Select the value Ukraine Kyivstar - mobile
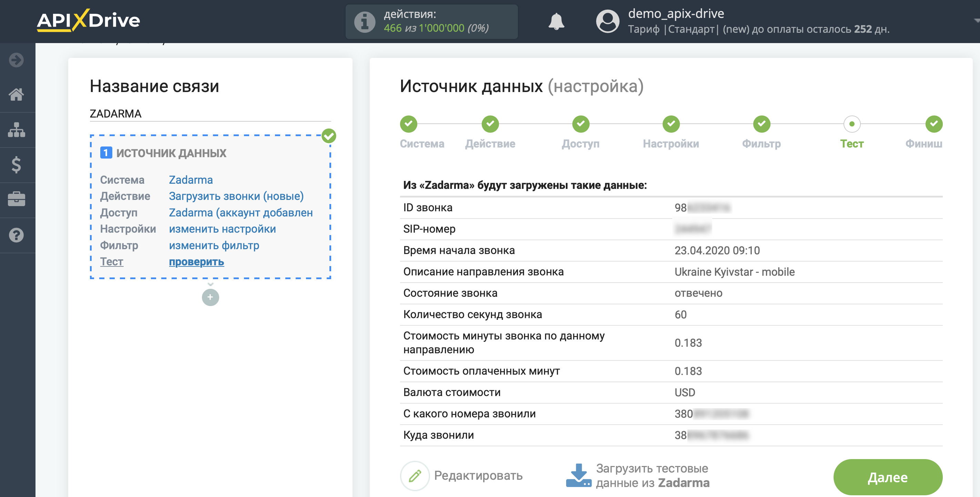Screen dimensions: 980x497 (734, 272)
